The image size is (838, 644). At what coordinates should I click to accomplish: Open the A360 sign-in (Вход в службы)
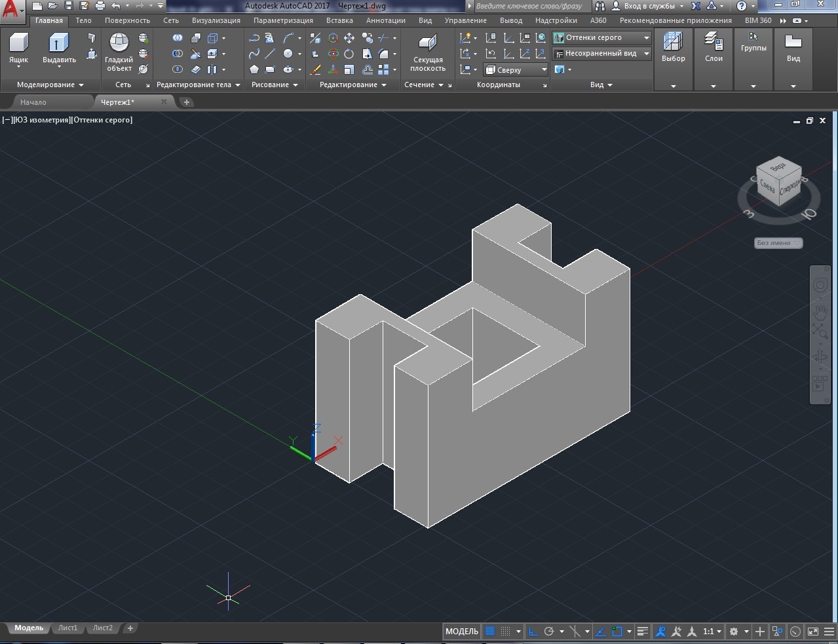click(x=649, y=6)
